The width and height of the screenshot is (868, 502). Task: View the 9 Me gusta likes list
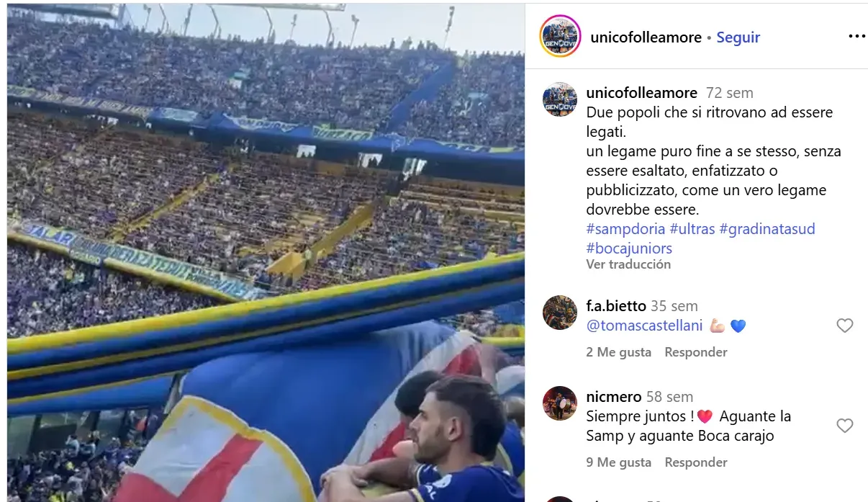tap(618, 462)
